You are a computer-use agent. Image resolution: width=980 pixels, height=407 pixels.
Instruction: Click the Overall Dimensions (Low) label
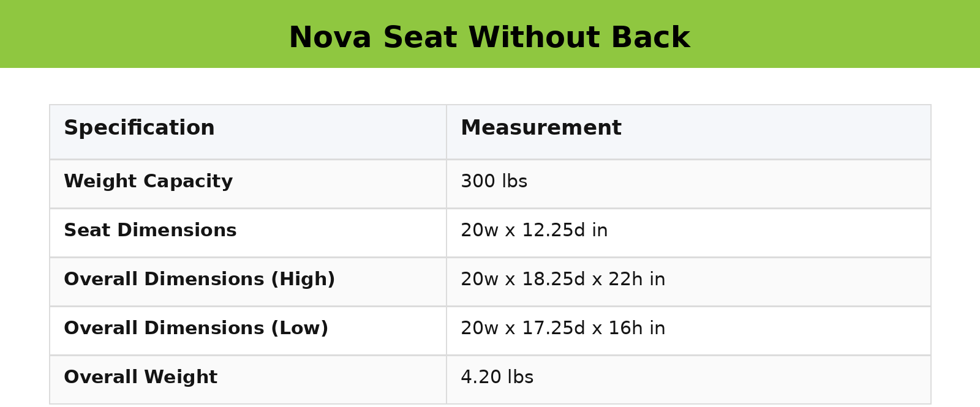pos(196,329)
